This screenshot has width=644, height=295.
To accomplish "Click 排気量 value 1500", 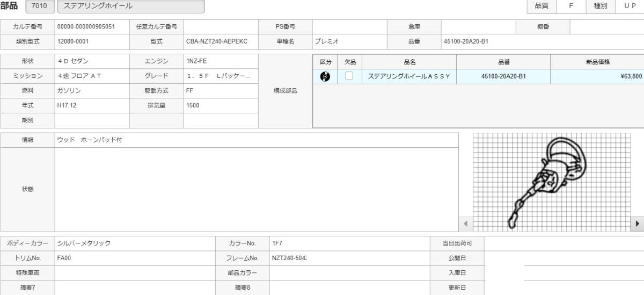I will (x=221, y=106).
